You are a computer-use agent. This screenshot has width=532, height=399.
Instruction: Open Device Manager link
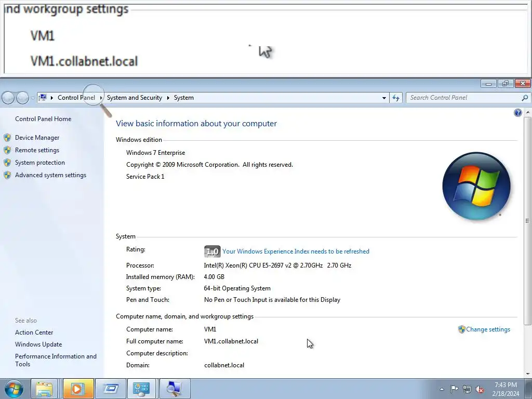coord(37,138)
